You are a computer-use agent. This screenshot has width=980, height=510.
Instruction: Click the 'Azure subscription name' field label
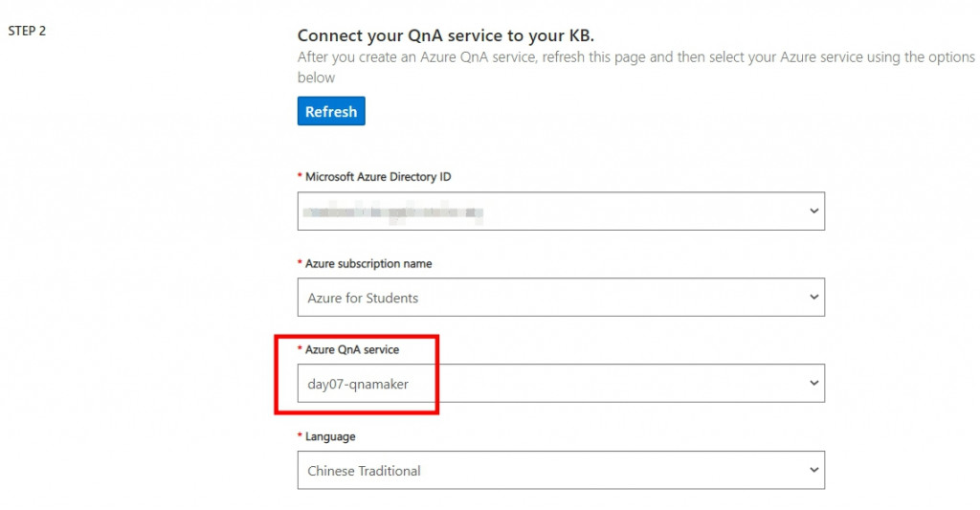coord(368,263)
